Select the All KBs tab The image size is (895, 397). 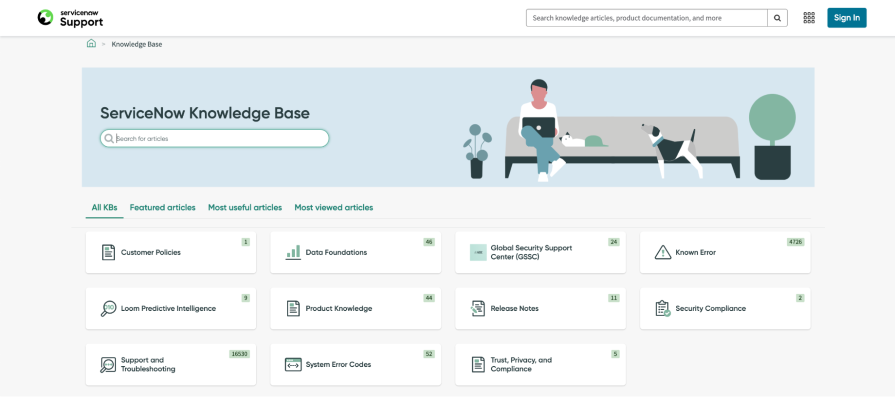(104, 208)
